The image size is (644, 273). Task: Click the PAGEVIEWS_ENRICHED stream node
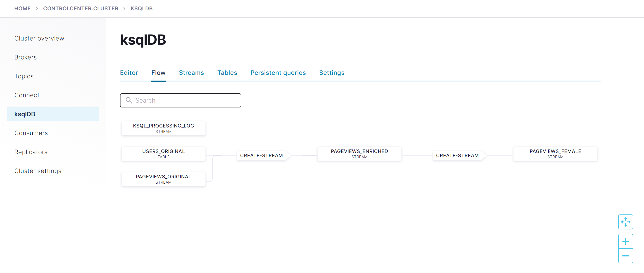359,153
